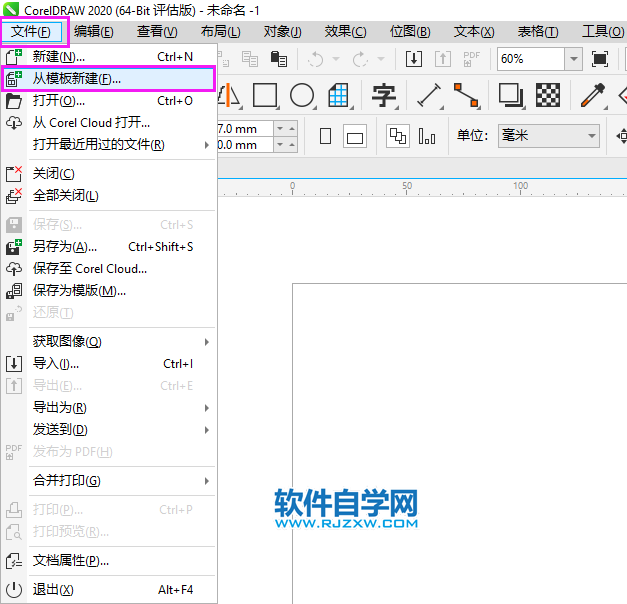
Task: Open the 布局(L) menu
Action: click(221, 32)
